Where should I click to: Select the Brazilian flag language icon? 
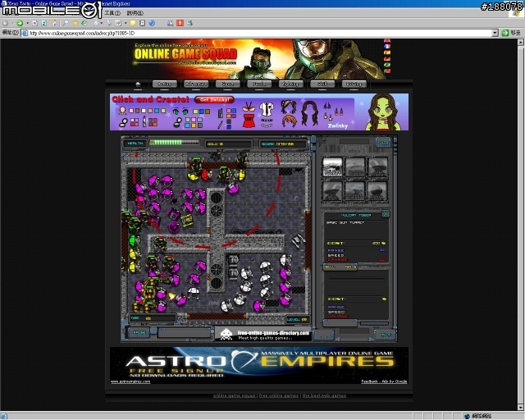(x=387, y=65)
